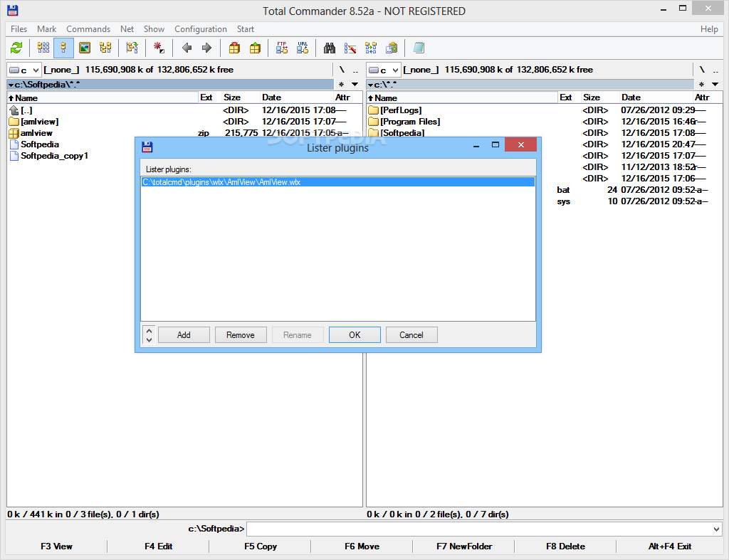This screenshot has width=729, height=560.
Task: Click the Alt+F4 Exit button
Action: tap(669, 546)
